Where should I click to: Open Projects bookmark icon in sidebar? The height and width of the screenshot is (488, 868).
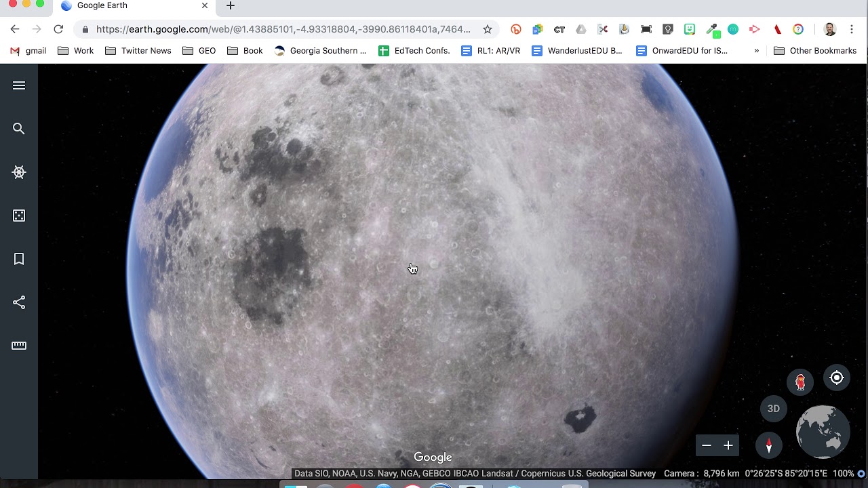pyautogui.click(x=19, y=259)
